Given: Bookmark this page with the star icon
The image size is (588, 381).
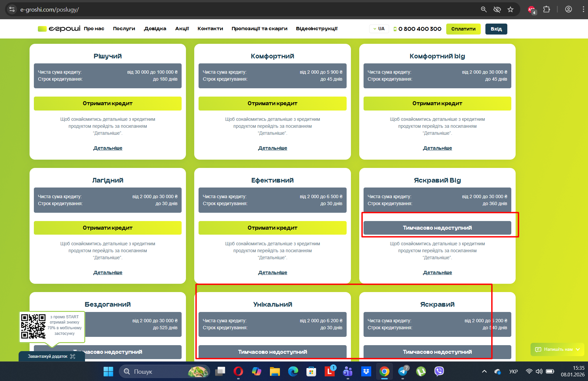Looking at the screenshot, I should pyautogui.click(x=511, y=10).
